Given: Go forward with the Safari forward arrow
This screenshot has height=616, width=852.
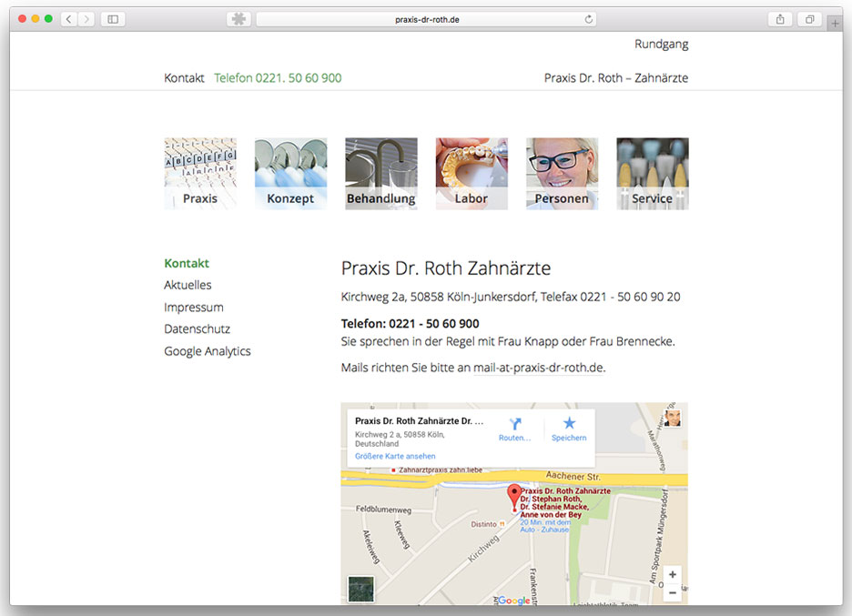Looking at the screenshot, I should coord(86,19).
